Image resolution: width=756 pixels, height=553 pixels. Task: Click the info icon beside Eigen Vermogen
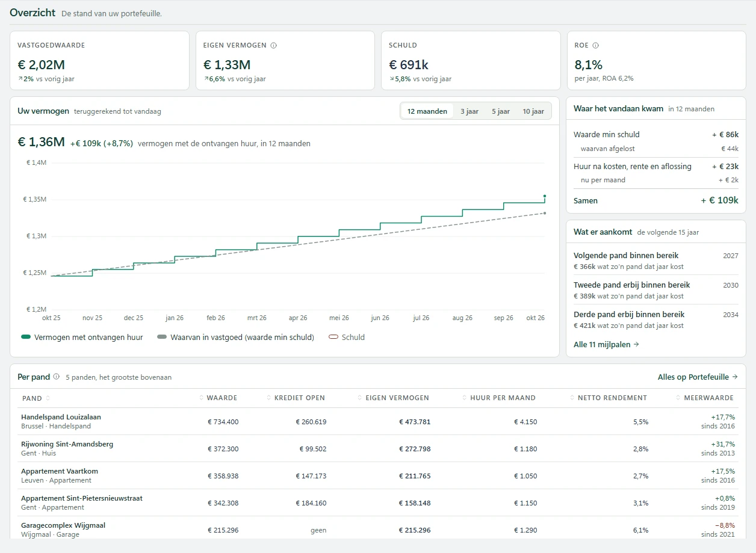[273, 45]
